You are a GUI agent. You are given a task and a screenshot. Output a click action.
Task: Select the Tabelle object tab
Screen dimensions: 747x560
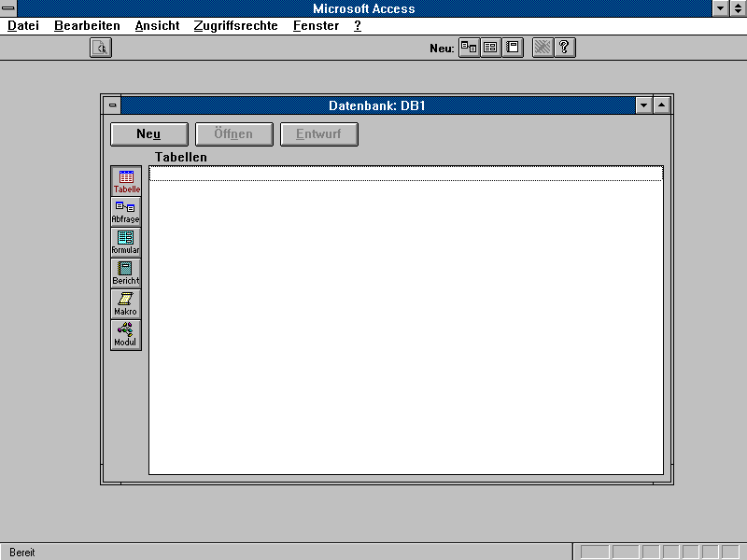(126, 181)
